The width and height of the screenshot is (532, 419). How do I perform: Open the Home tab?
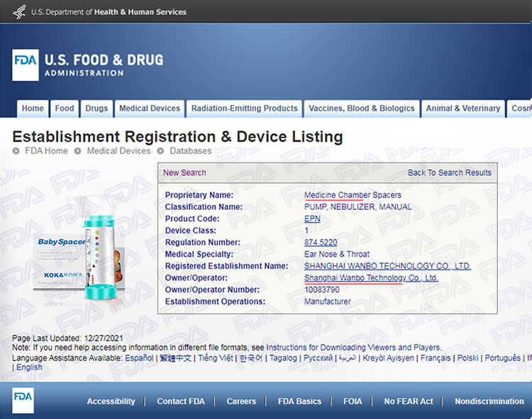33,108
